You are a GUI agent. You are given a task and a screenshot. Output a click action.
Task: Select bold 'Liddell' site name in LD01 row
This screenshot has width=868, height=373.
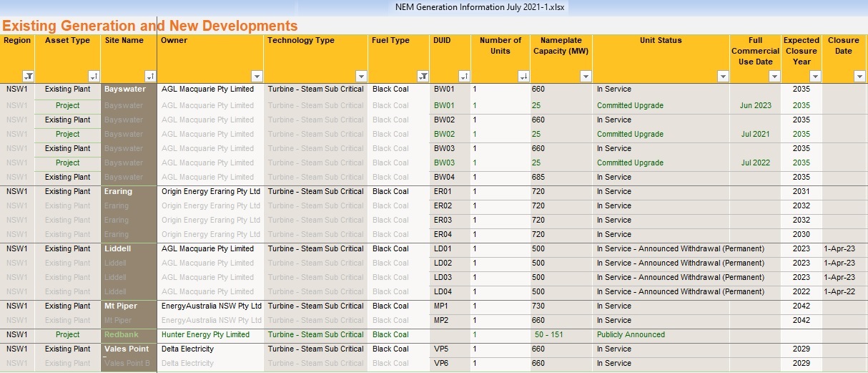coord(129,248)
